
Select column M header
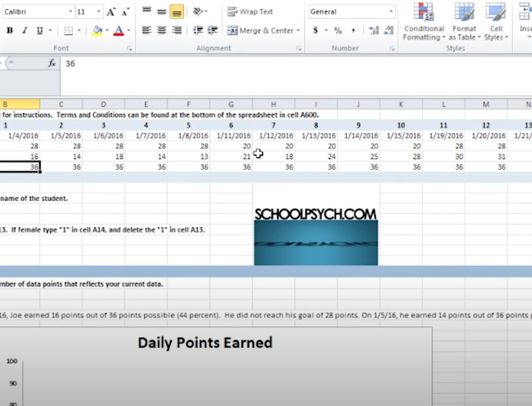486,104
